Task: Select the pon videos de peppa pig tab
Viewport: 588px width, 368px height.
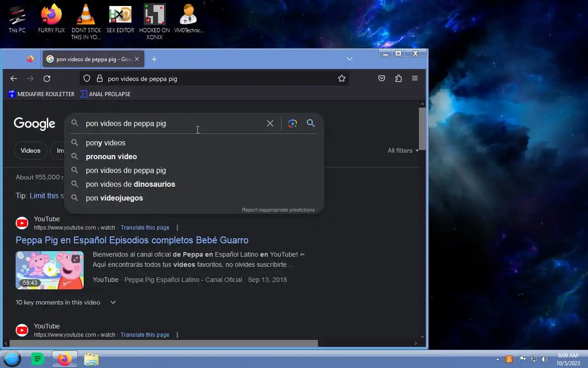Action: tap(94, 59)
